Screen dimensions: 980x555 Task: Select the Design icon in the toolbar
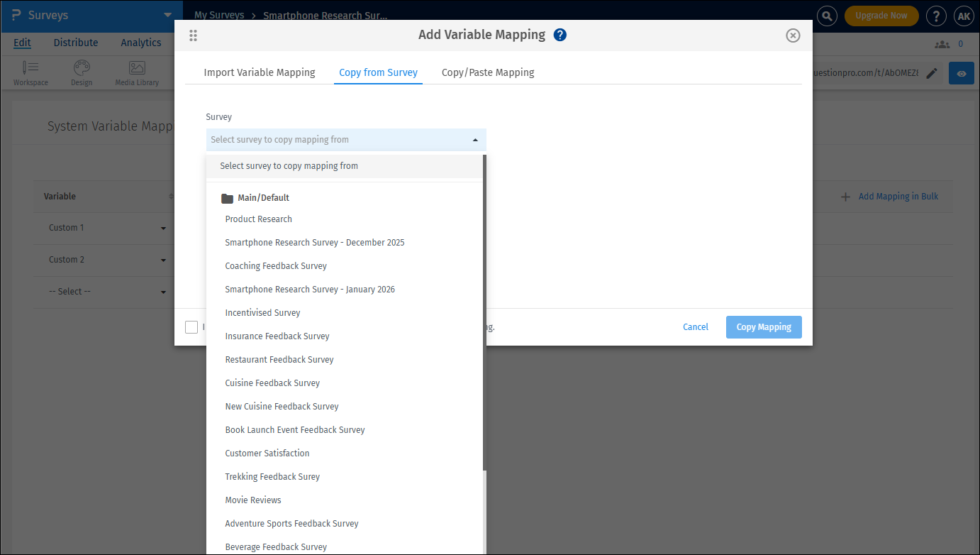tap(81, 72)
